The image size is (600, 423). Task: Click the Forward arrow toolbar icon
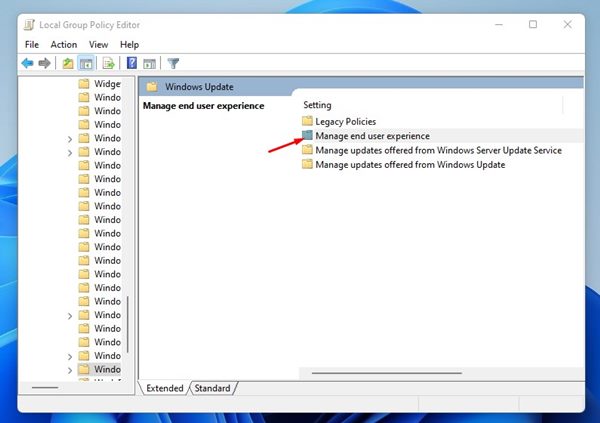coord(44,63)
